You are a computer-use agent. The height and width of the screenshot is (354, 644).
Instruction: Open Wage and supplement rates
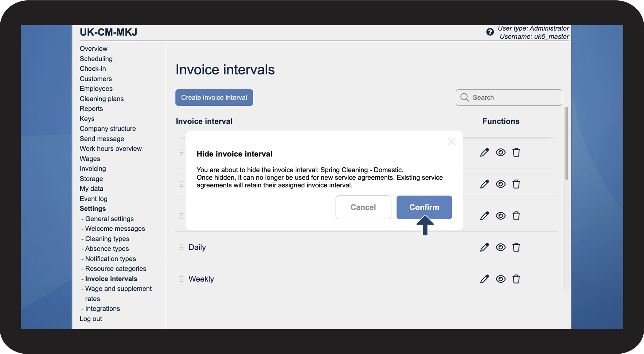[118, 289]
